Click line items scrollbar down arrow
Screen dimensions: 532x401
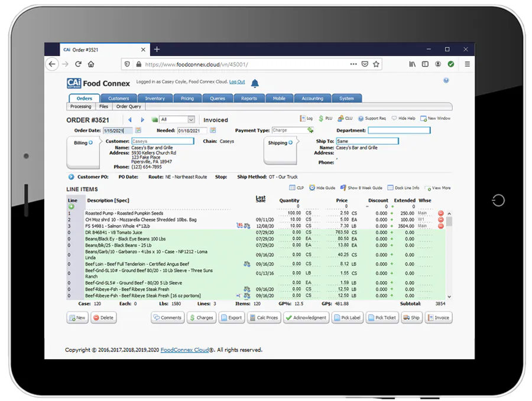click(x=449, y=296)
